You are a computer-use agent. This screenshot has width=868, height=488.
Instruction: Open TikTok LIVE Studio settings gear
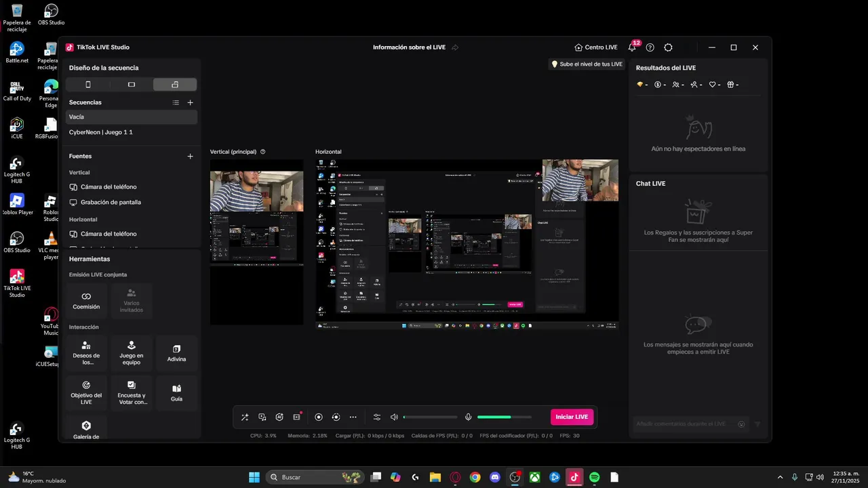668,47
